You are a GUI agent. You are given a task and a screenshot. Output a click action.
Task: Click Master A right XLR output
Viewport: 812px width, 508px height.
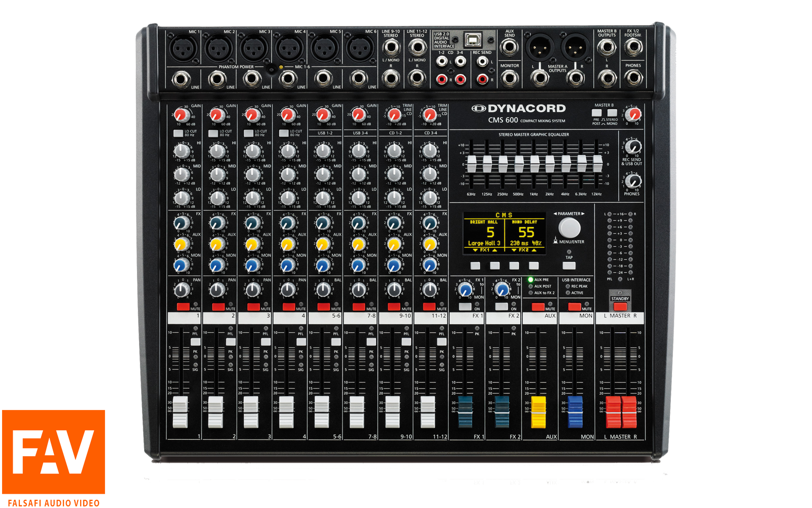[x=574, y=48]
